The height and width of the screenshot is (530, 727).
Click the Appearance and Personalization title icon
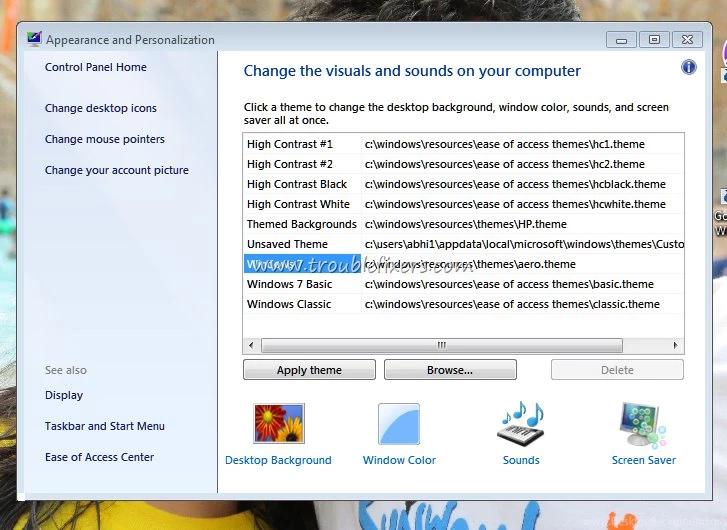(34, 39)
